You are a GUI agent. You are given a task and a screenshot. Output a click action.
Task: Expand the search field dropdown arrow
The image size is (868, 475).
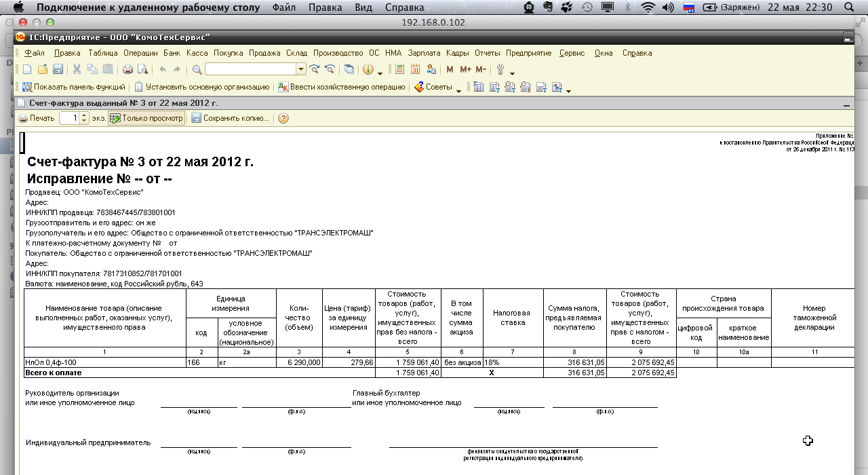click(301, 69)
